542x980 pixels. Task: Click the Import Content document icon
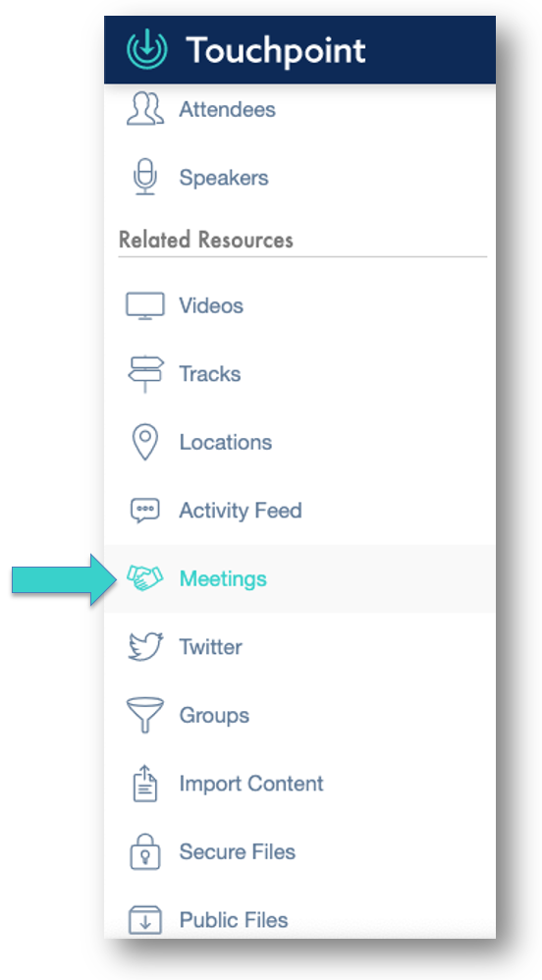coord(145,784)
